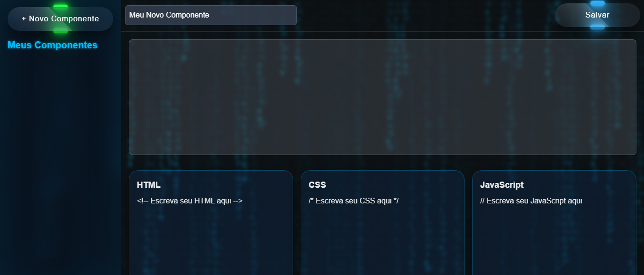The width and height of the screenshot is (644, 275).
Task: Select the HTML editor heading
Action: 149,185
